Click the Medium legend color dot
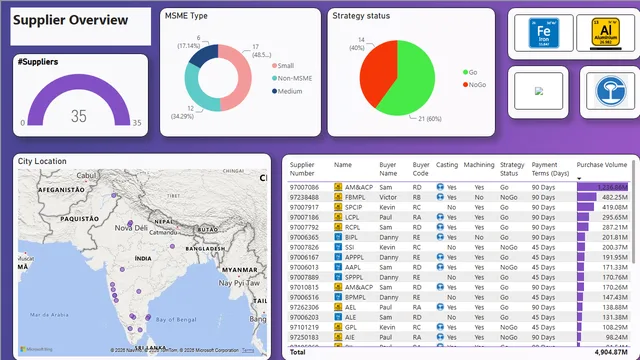The height and width of the screenshot is (360, 640). (274, 91)
